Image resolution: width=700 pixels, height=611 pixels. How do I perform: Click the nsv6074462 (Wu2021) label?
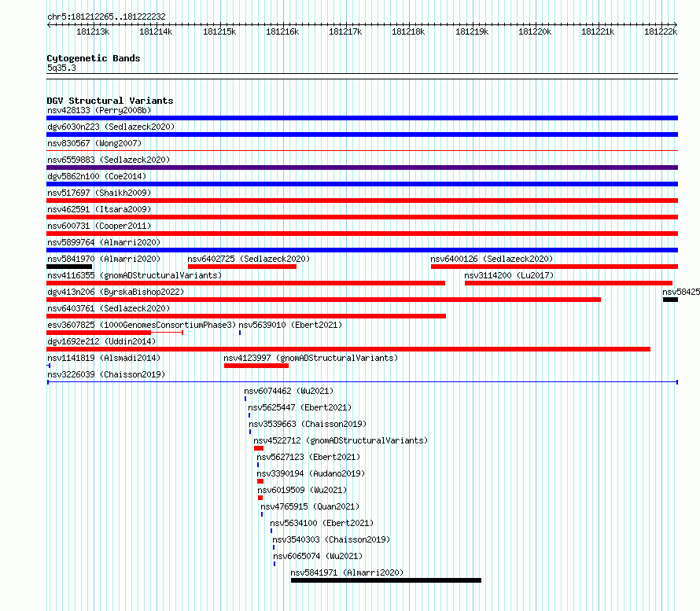point(289,391)
